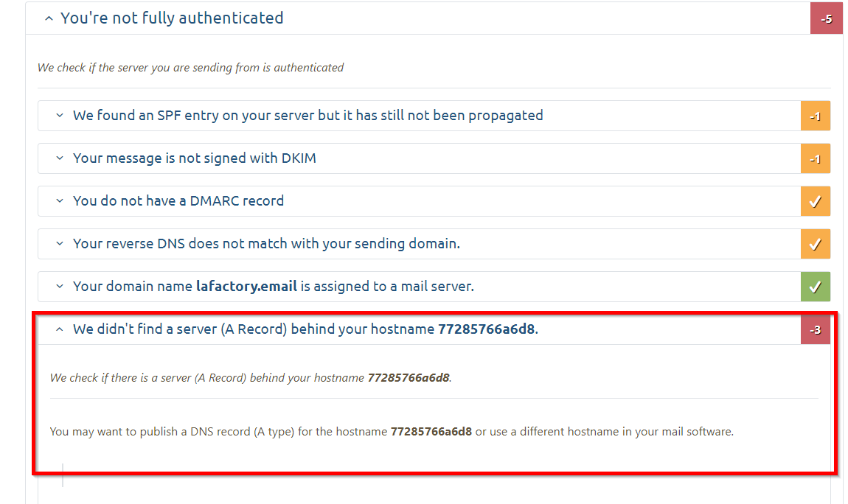Open 'You're not fully authenticated' heading
Image resolution: width=848 pixels, height=504 pixels.
coord(172,18)
